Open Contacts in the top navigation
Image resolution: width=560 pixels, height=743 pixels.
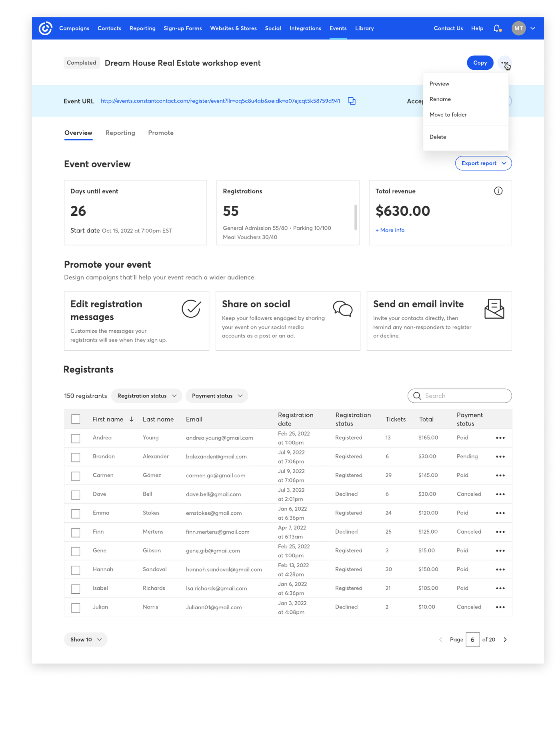[109, 28]
